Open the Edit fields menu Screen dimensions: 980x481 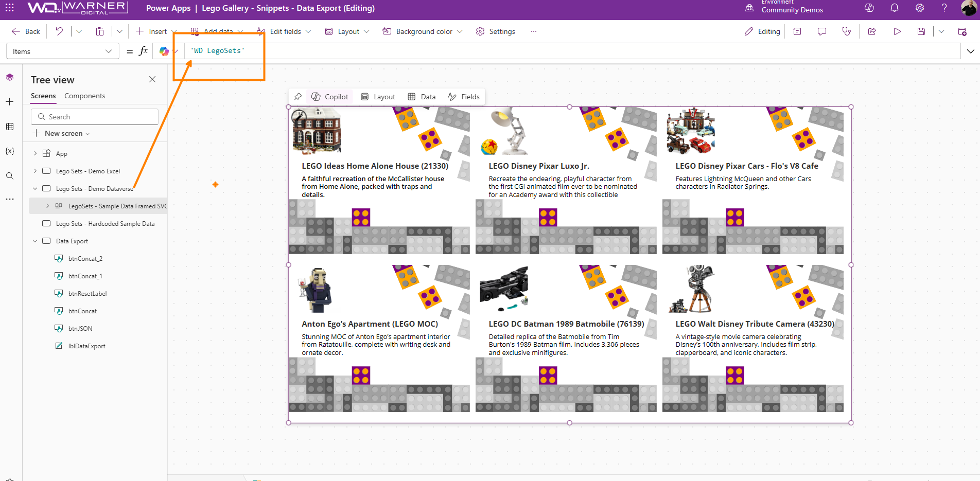(x=284, y=31)
